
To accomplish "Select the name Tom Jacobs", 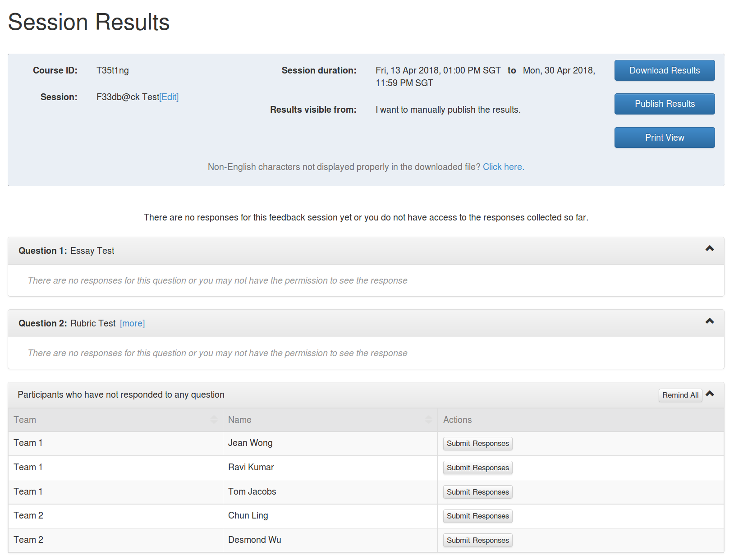I will pyautogui.click(x=252, y=491).
